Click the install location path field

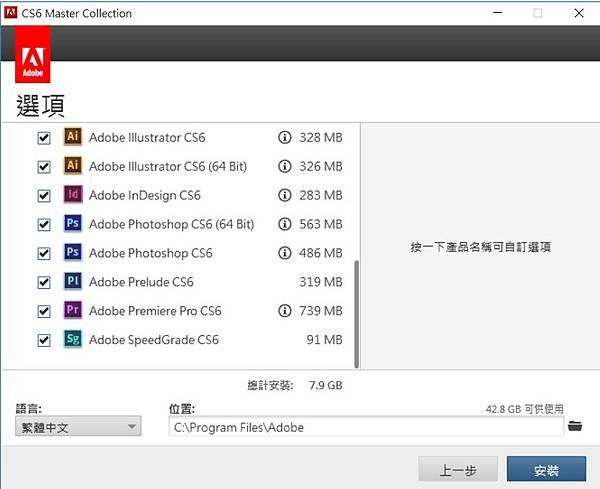(366, 426)
